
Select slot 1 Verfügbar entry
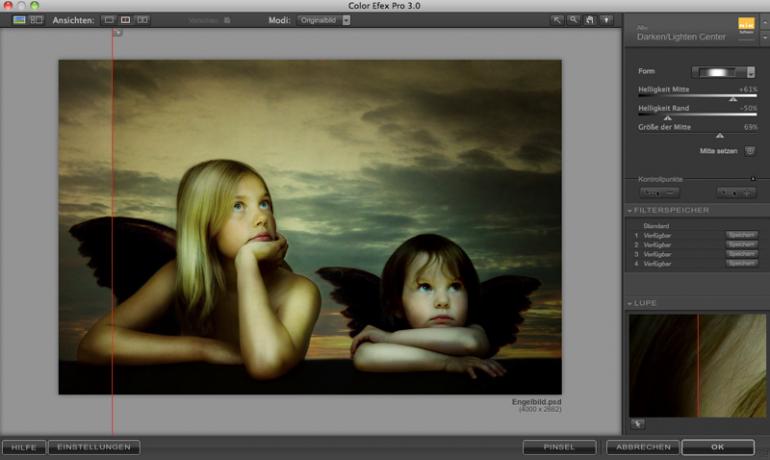[657, 236]
